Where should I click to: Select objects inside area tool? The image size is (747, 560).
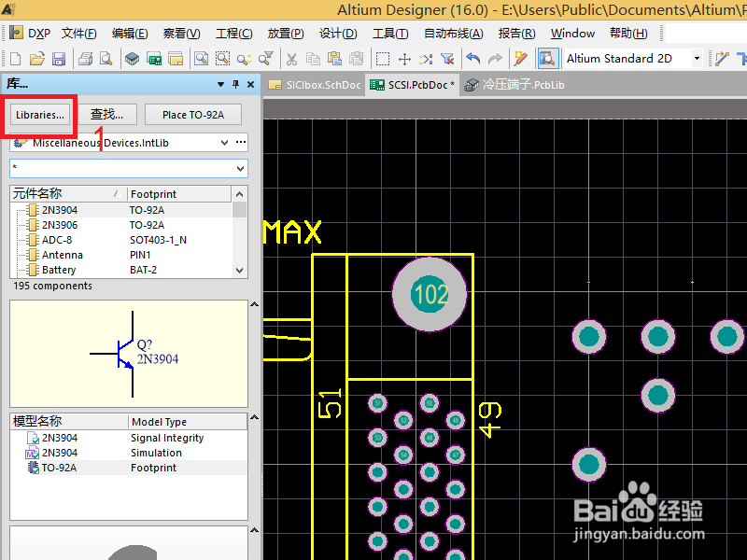(x=383, y=59)
